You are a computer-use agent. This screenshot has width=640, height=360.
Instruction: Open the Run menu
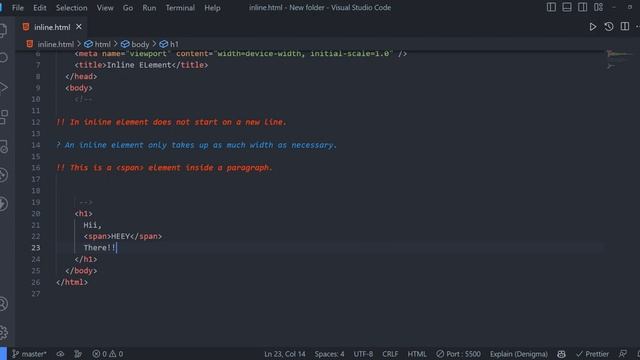click(149, 8)
